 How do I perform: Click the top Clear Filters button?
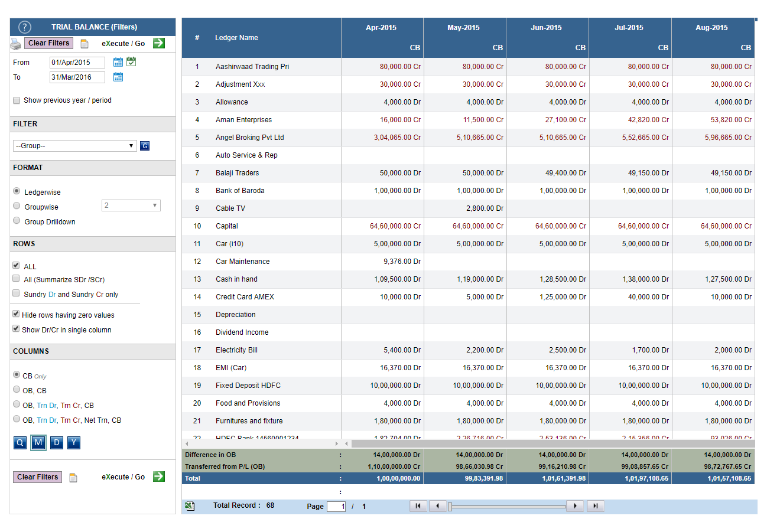click(x=49, y=43)
